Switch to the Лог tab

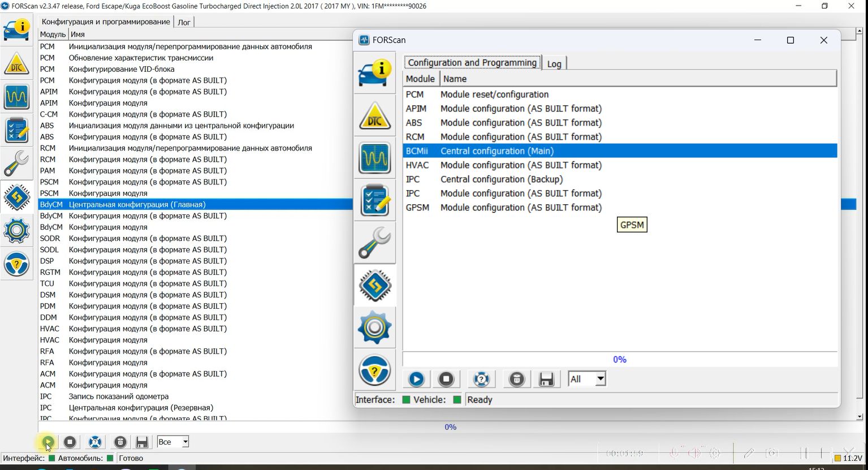(184, 22)
